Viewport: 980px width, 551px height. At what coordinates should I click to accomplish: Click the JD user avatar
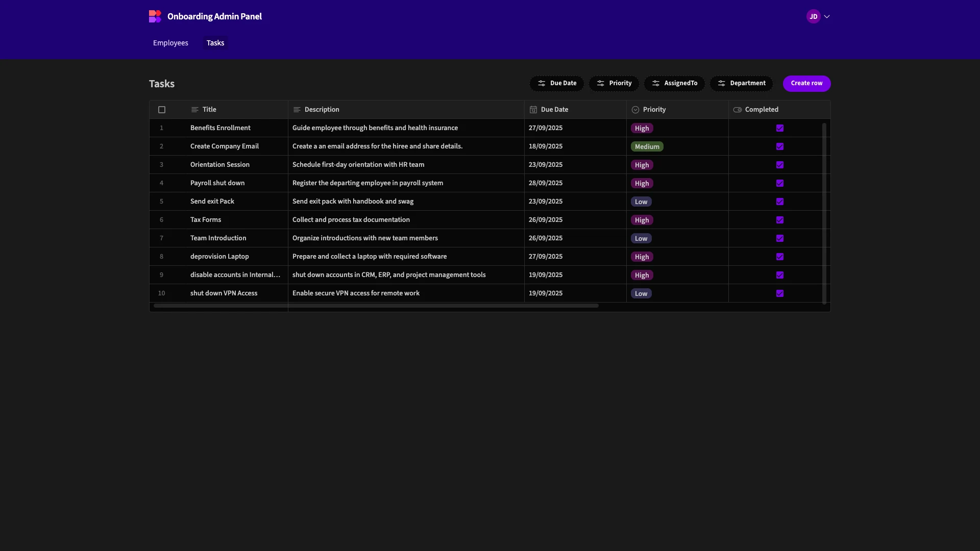point(813,16)
